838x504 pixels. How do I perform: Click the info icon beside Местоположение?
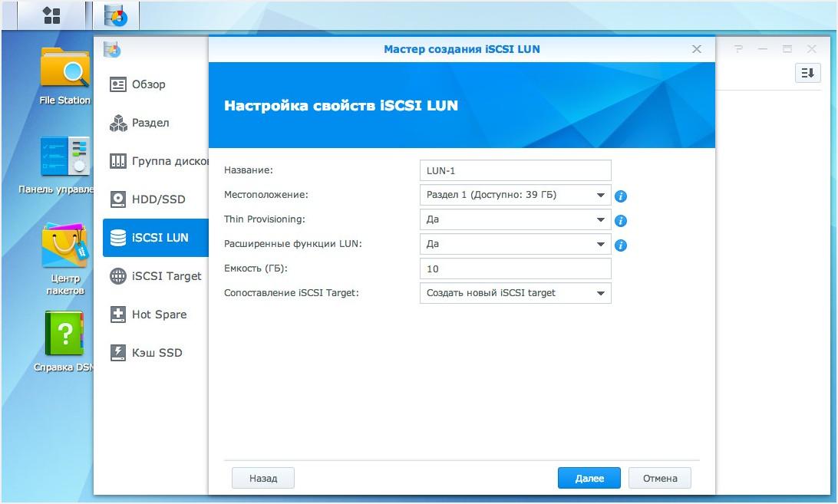pos(621,196)
